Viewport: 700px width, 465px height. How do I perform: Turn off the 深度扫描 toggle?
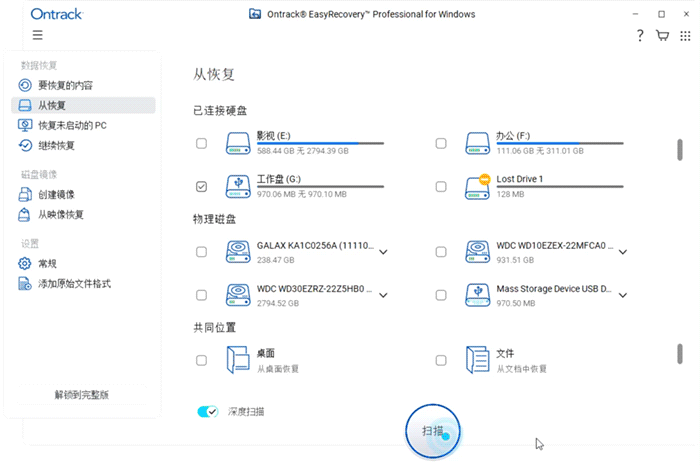coord(208,411)
